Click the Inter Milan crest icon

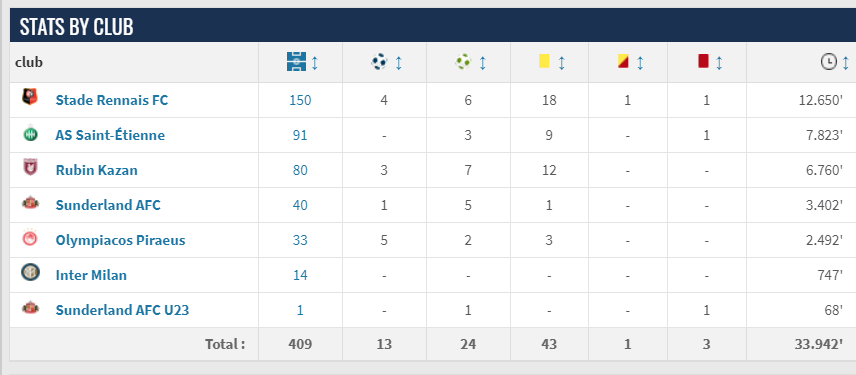pos(30,272)
